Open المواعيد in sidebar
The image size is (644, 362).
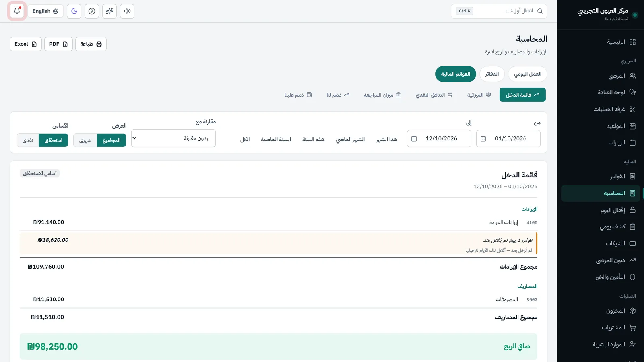(601, 126)
